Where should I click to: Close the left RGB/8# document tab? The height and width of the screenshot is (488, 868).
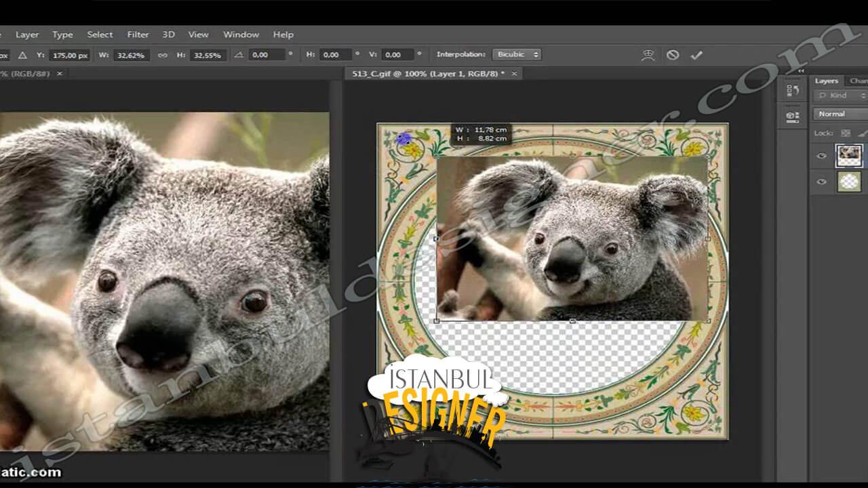[x=60, y=73]
